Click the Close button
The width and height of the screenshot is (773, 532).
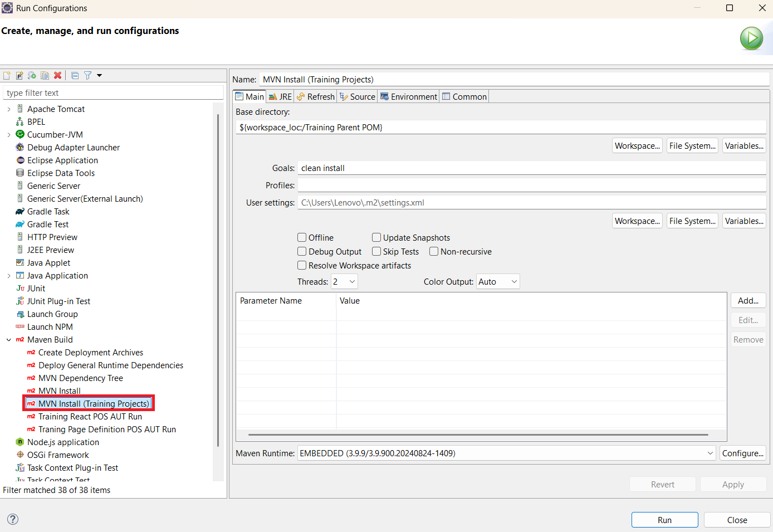pos(737,520)
